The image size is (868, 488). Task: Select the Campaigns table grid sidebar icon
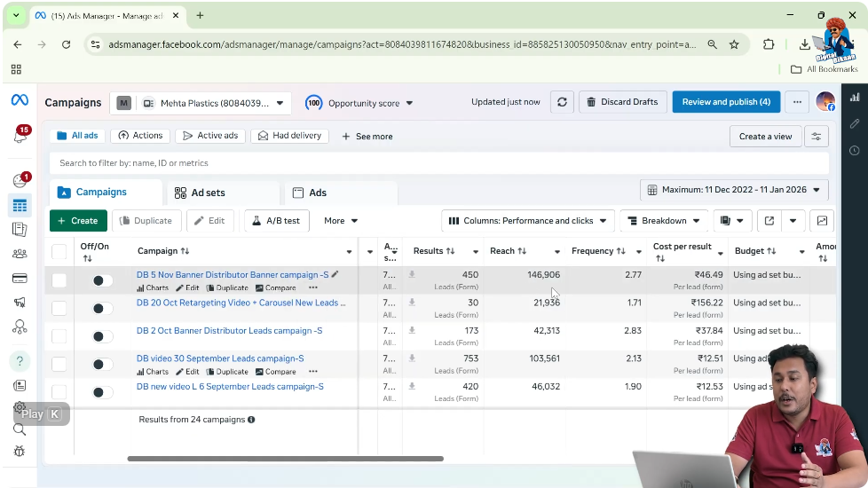click(x=20, y=206)
